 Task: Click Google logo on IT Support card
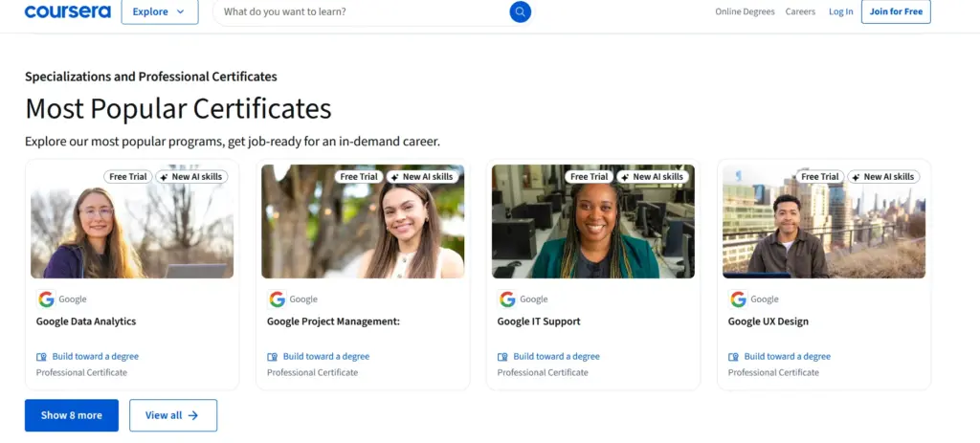pyautogui.click(x=507, y=299)
